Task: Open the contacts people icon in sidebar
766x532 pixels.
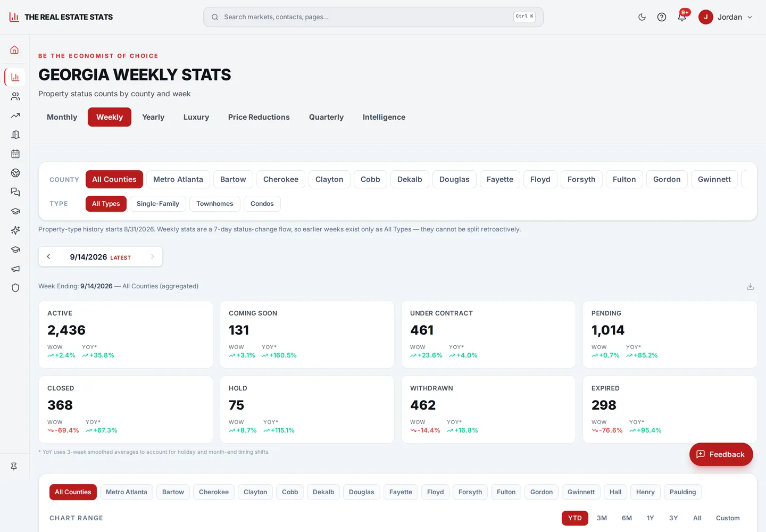Action: click(15, 96)
